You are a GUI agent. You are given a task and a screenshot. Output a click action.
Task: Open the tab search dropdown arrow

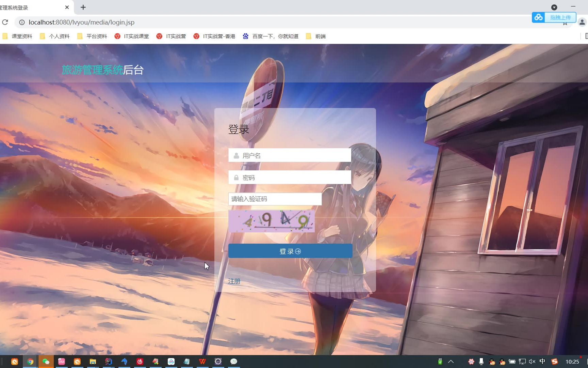(x=554, y=7)
